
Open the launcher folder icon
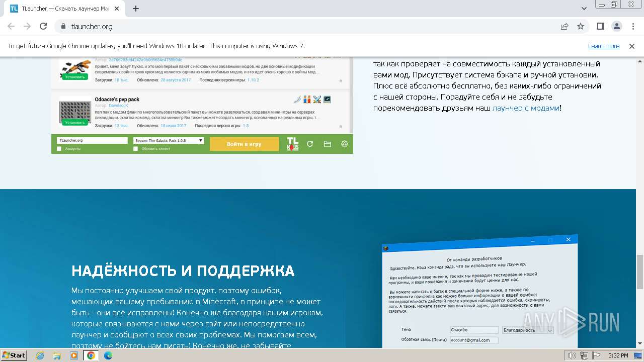click(327, 144)
